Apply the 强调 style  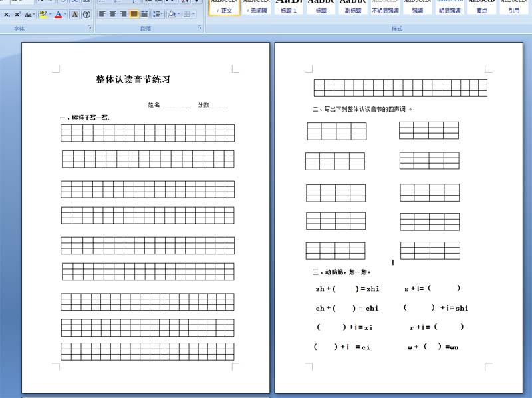tap(418, 7)
